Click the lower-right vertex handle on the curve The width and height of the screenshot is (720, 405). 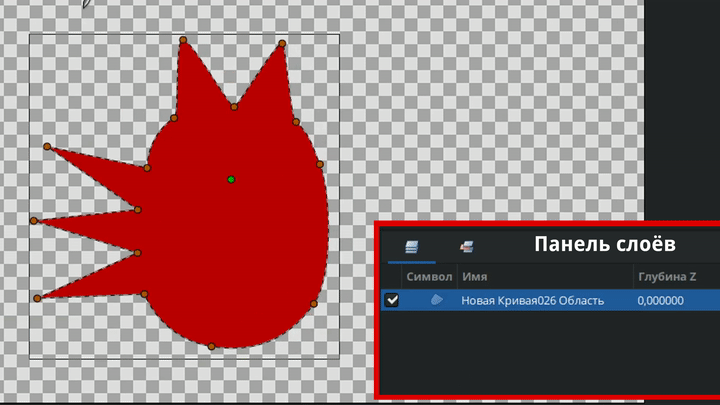(313, 303)
